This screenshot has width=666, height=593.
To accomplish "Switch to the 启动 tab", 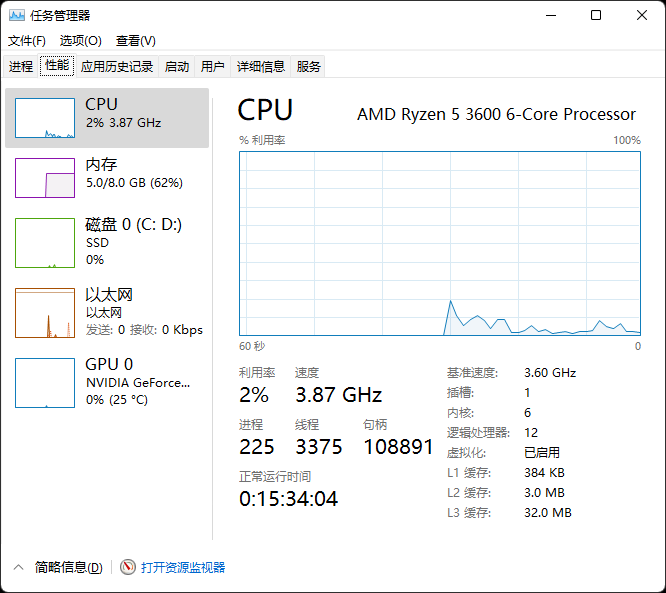I will [177, 67].
